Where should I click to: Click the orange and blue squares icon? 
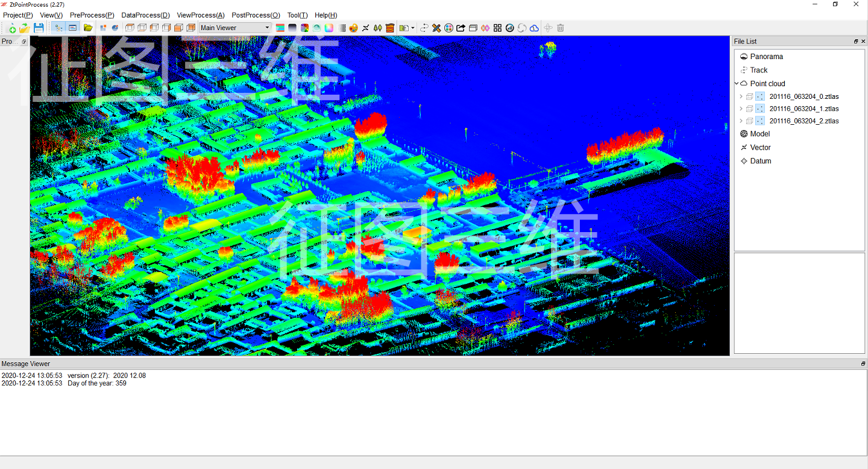(x=103, y=28)
